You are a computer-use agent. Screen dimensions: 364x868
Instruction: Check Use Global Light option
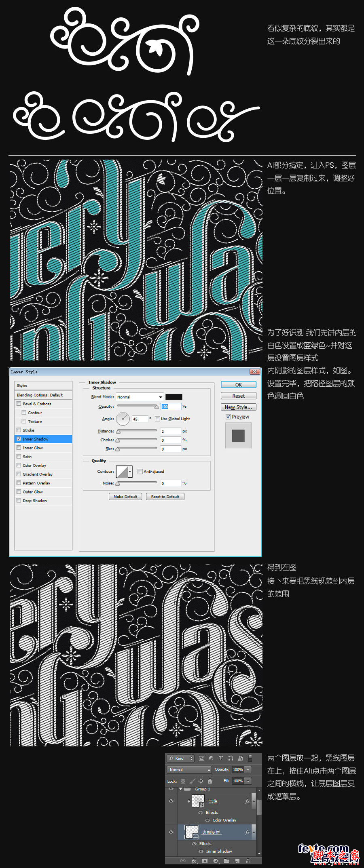click(158, 419)
